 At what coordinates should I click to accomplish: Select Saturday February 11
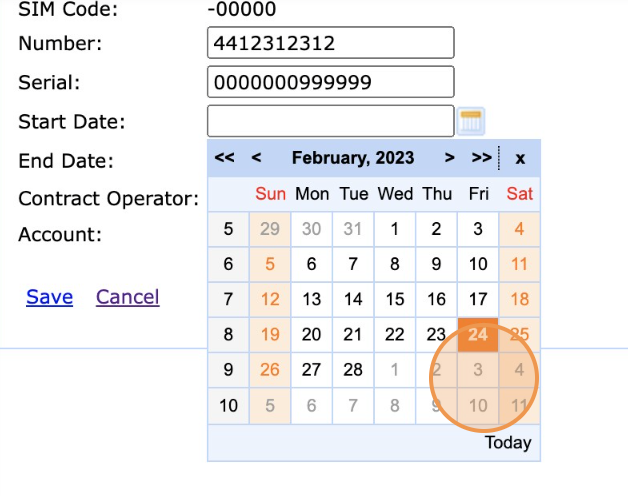point(519,265)
